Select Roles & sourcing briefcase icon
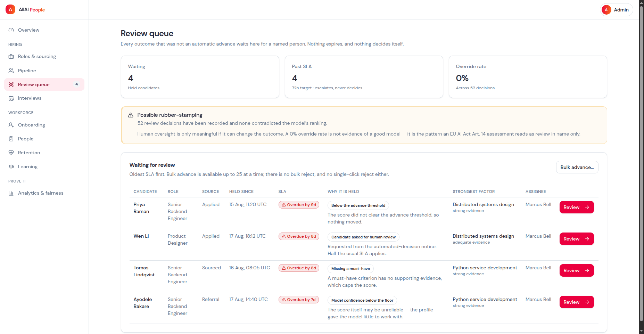 11,56
